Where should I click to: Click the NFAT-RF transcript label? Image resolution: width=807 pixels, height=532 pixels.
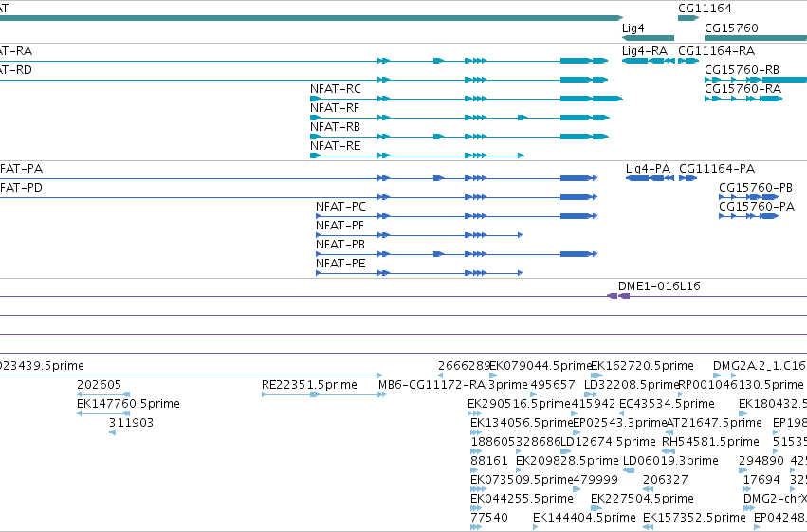[x=335, y=108]
